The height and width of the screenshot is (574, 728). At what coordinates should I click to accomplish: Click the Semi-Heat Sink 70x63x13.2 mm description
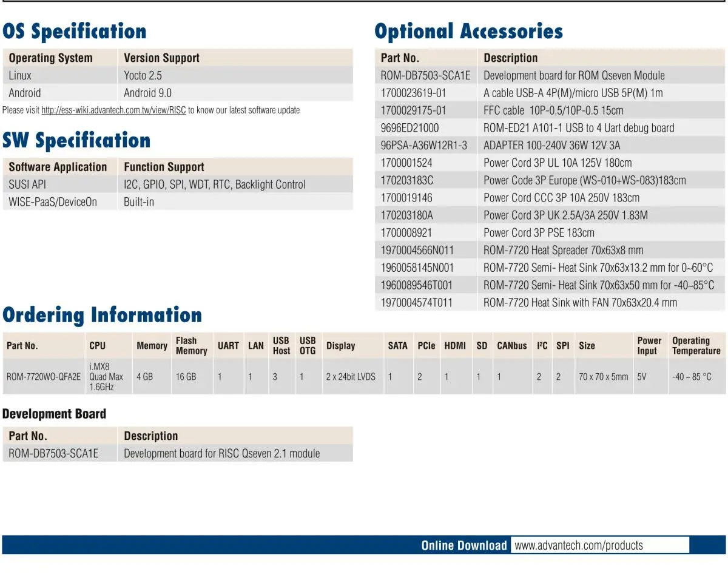598,268
